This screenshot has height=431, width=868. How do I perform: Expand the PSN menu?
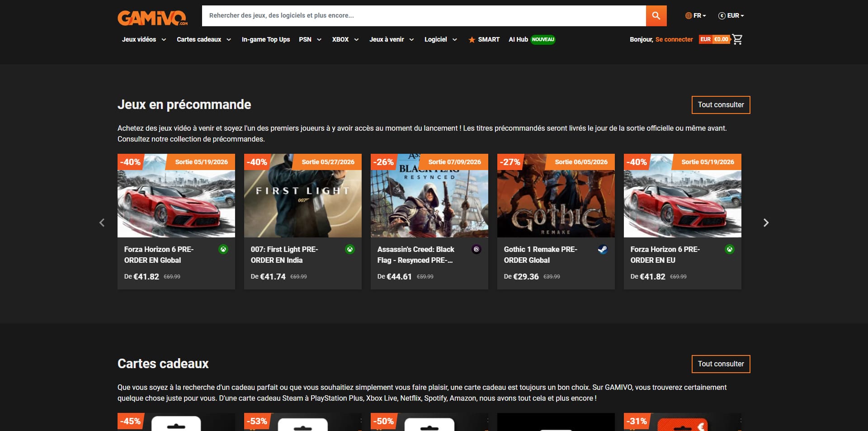point(310,39)
